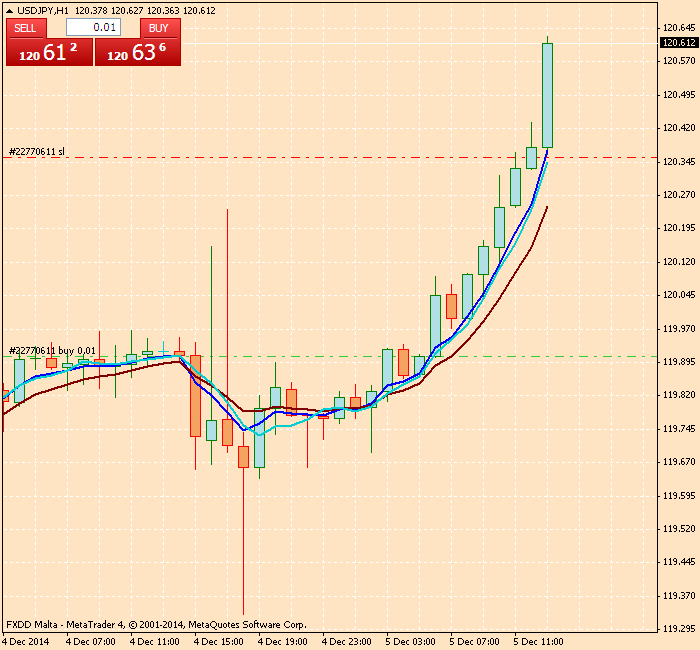
Task: Select the #22770611 buy 0.01 order label
Action: [x=52, y=350]
